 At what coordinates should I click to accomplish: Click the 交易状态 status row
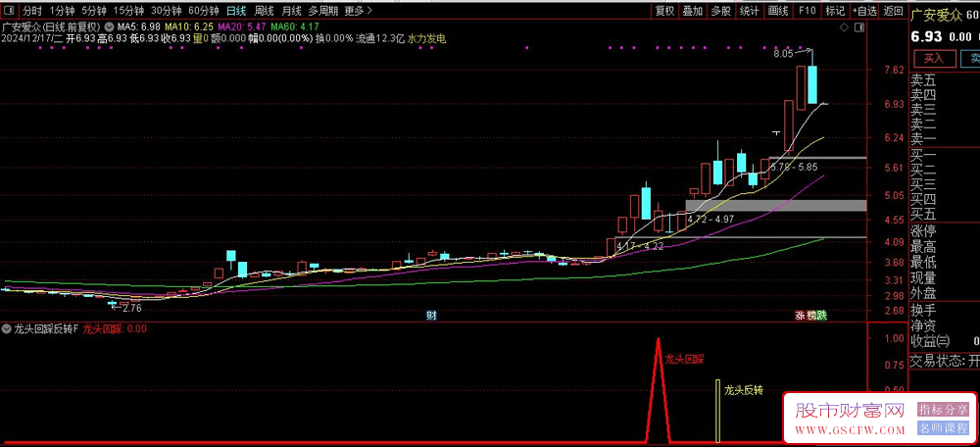point(945,361)
